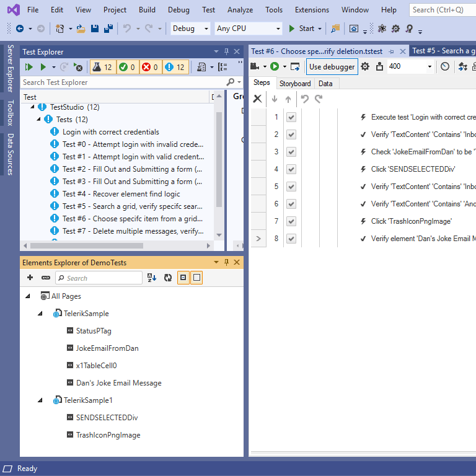Screen dimensions: 476x476
Task: Switch to the Data tab
Action: coord(325,84)
